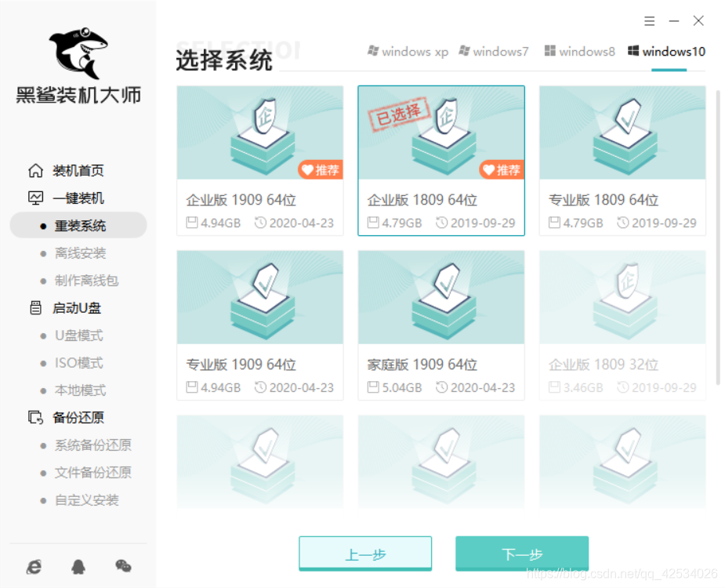The height and width of the screenshot is (588, 725).
Task: Select 一键装机 section
Action: (78, 198)
